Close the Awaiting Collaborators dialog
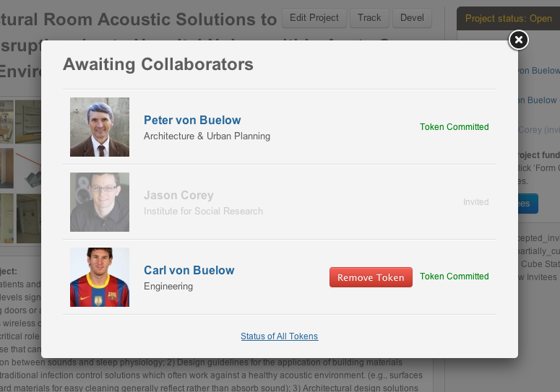 pos(518,40)
